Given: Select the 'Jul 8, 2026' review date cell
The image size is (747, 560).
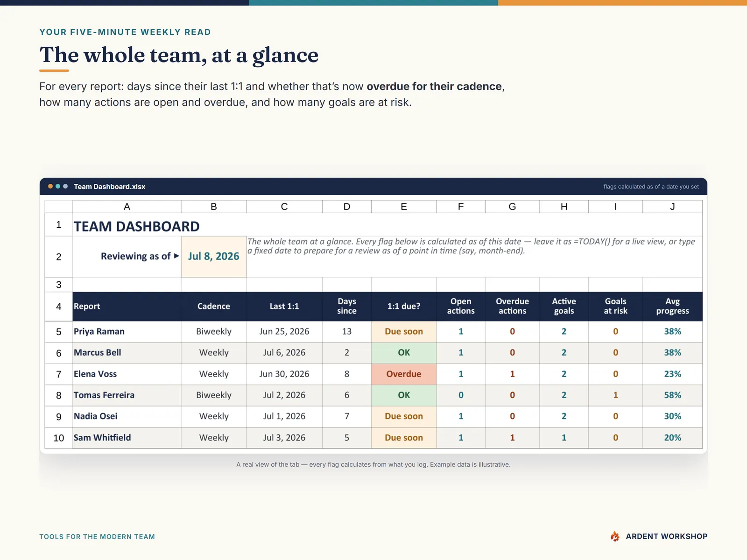Looking at the screenshot, I should coord(214,257).
